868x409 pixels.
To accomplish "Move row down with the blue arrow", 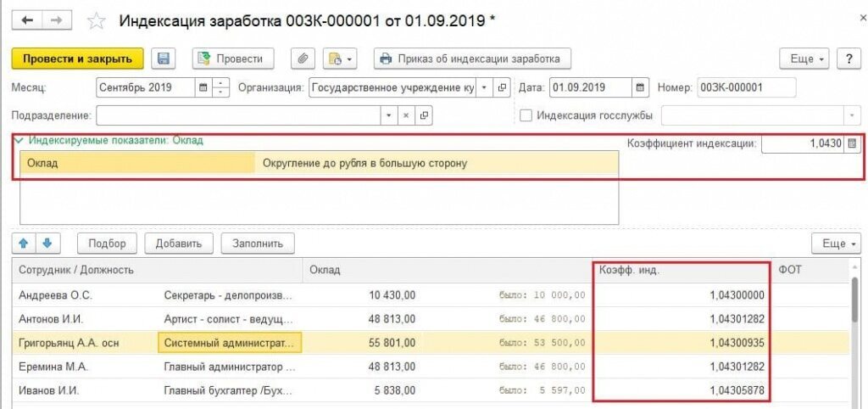I will coord(47,244).
